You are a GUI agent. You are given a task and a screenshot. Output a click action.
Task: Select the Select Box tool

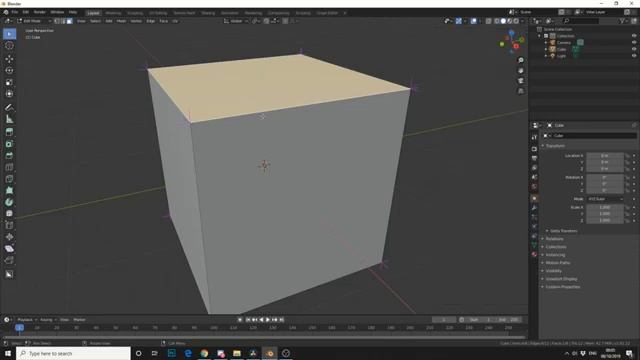coord(9,34)
